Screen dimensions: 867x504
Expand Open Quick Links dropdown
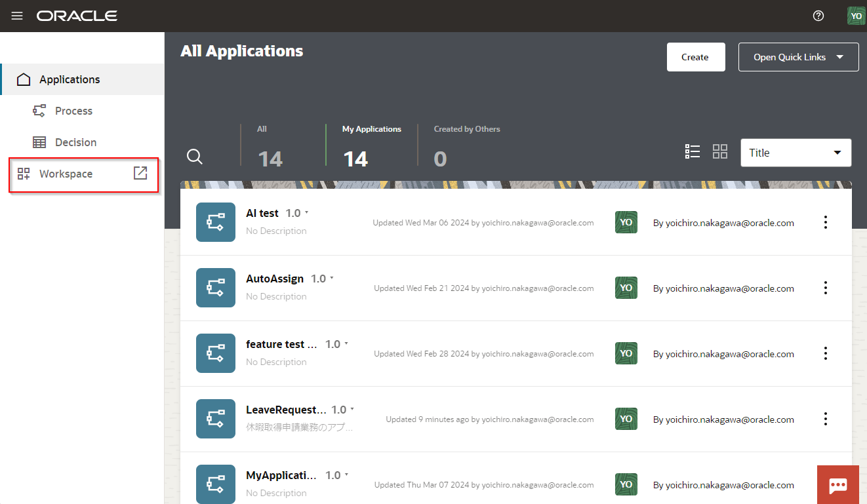[798, 57]
